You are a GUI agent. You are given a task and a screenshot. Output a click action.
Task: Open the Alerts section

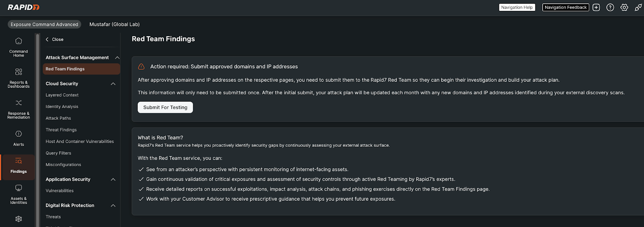(19, 138)
